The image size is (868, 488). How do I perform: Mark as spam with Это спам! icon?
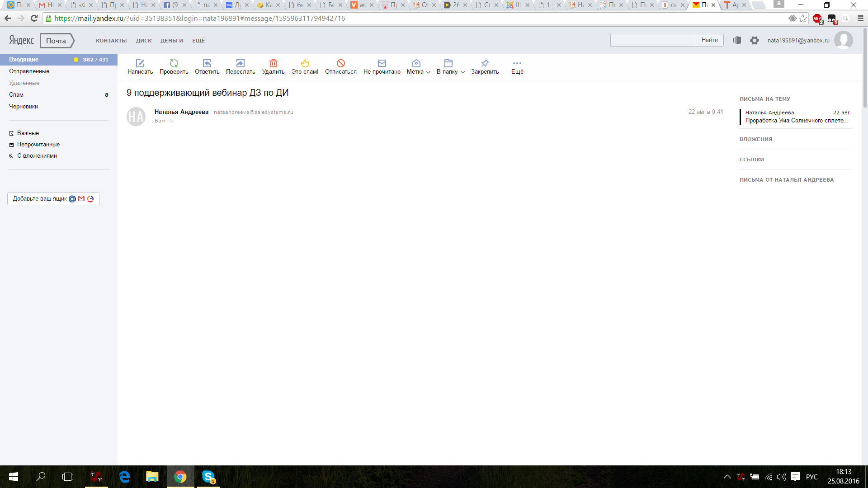[x=305, y=63]
